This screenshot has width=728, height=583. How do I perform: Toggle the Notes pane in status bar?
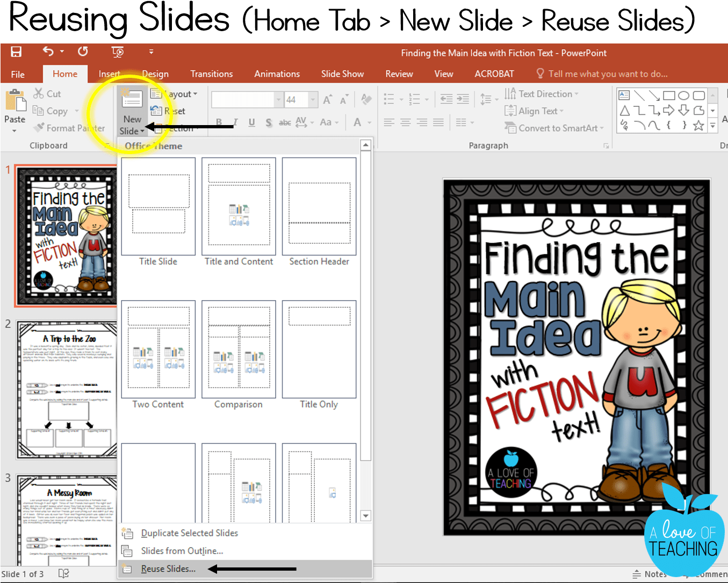point(649,574)
